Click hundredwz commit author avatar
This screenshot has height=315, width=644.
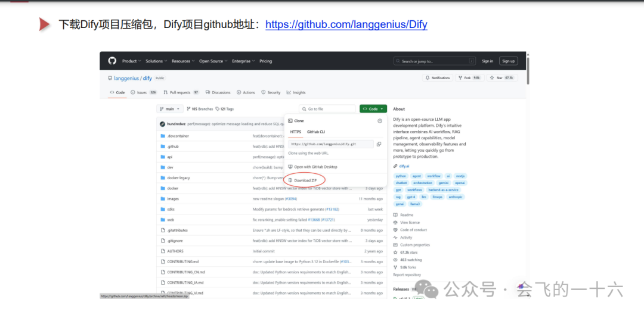pos(162,123)
